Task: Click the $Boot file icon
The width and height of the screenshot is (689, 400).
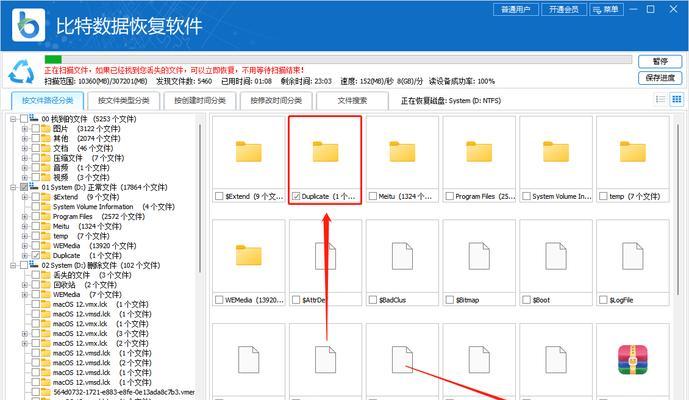Action: (x=556, y=256)
